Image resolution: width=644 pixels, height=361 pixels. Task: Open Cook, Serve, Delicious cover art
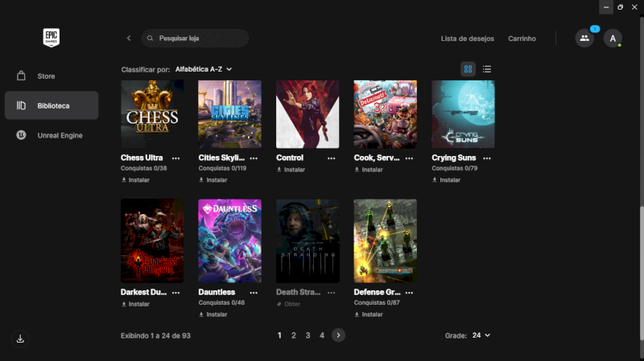386,114
